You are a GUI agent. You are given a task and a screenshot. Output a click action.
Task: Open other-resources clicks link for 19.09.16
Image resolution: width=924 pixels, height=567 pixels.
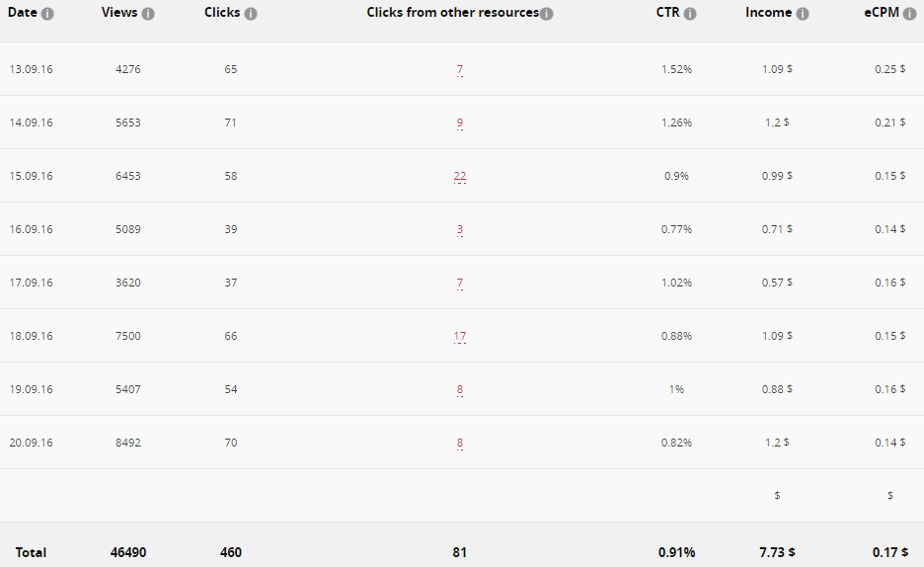tap(460, 390)
